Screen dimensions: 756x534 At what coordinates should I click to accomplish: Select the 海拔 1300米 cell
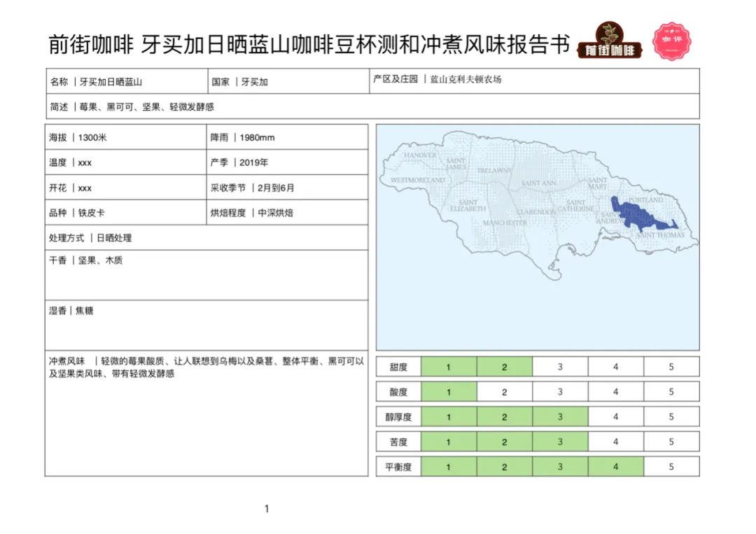[x=126, y=137]
